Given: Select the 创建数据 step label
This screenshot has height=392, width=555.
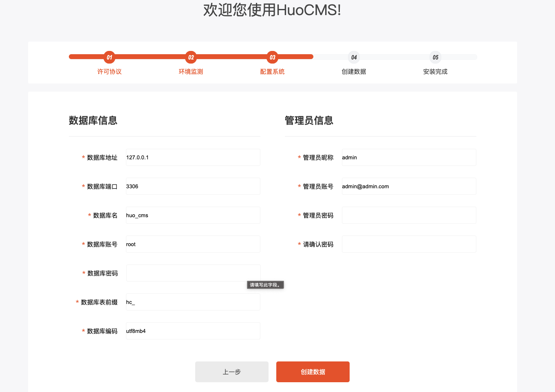Looking at the screenshot, I should coord(354,72).
